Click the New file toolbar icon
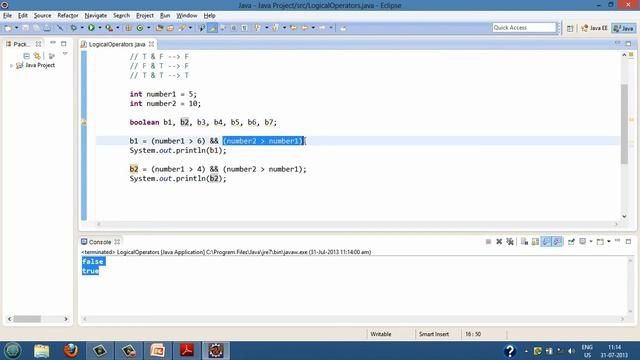This screenshot has width=640, height=360. [x=7, y=28]
